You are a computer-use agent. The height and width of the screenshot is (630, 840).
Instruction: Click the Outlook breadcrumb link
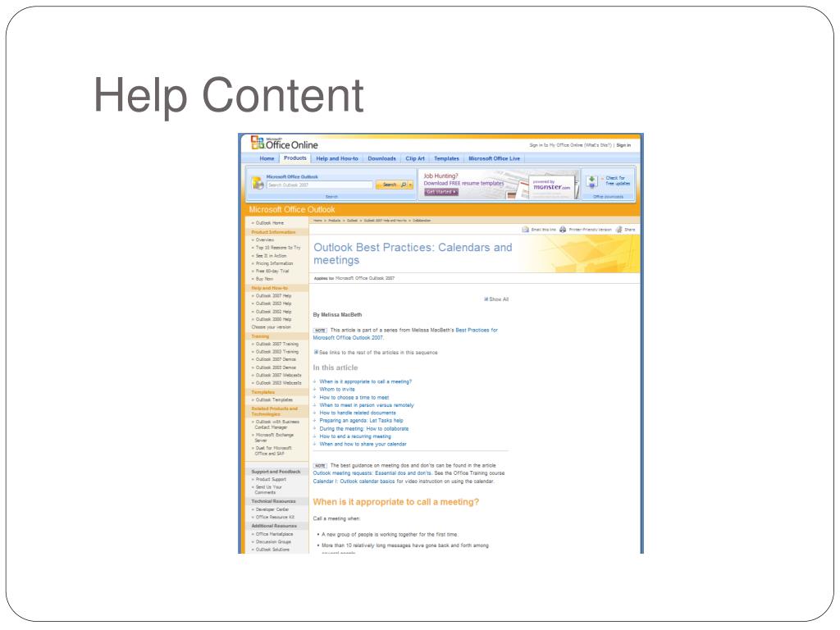coord(352,221)
